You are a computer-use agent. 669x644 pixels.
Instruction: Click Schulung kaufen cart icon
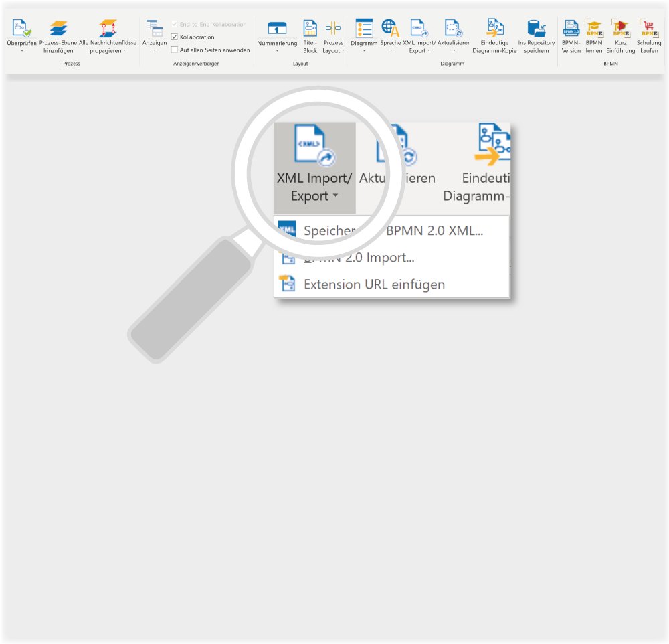(648, 28)
